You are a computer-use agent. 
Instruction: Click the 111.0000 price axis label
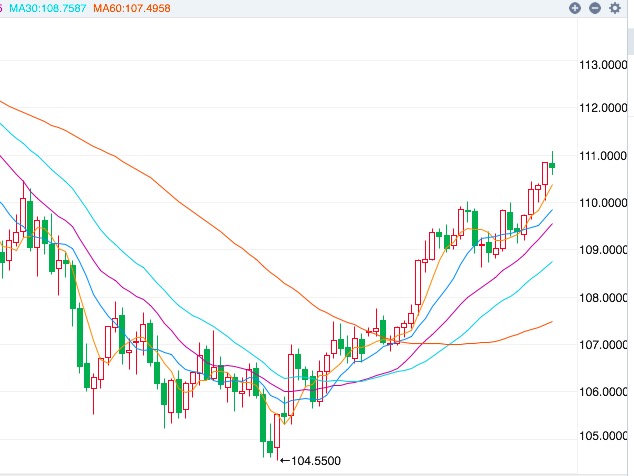pos(604,156)
